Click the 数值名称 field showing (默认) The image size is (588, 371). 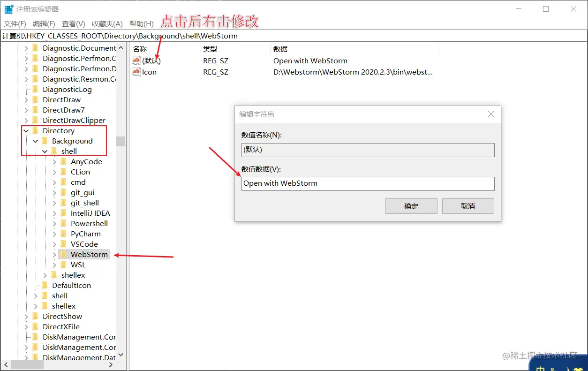pos(368,150)
